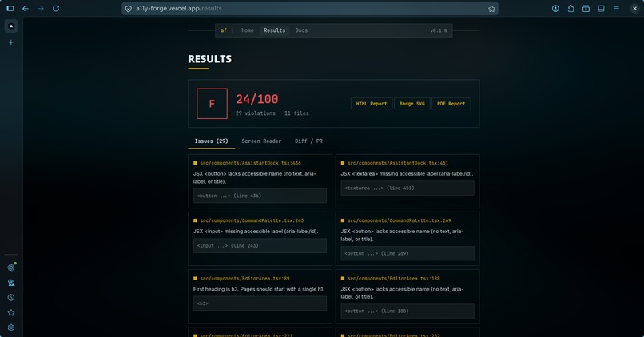The image size is (644, 337).
Task: Open a new tab with plus icon
Action: coord(11,42)
